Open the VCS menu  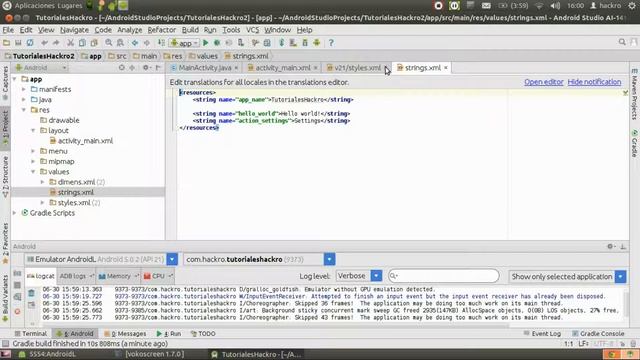click(x=252, y=30)
